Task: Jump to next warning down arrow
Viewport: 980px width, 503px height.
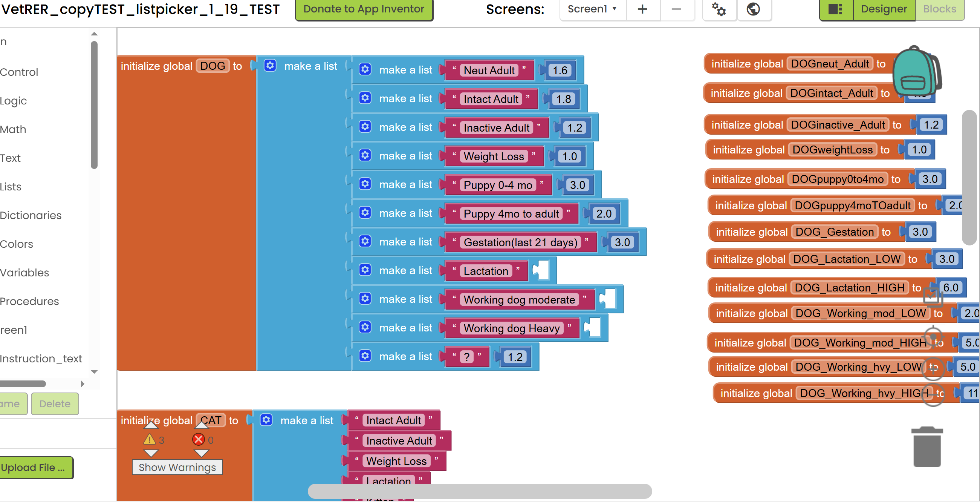Action: click(x=151, y=454)
